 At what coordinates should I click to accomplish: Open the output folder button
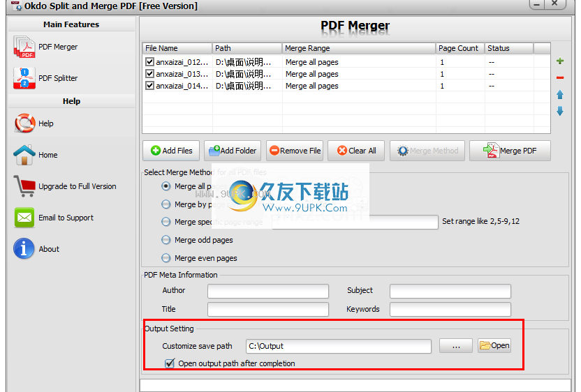[494, 346]
